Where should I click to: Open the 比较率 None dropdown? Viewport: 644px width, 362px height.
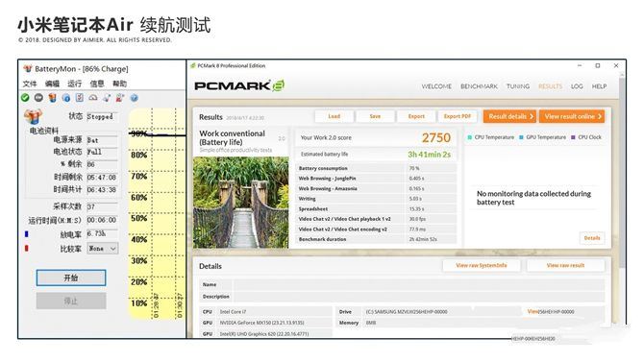103,249
